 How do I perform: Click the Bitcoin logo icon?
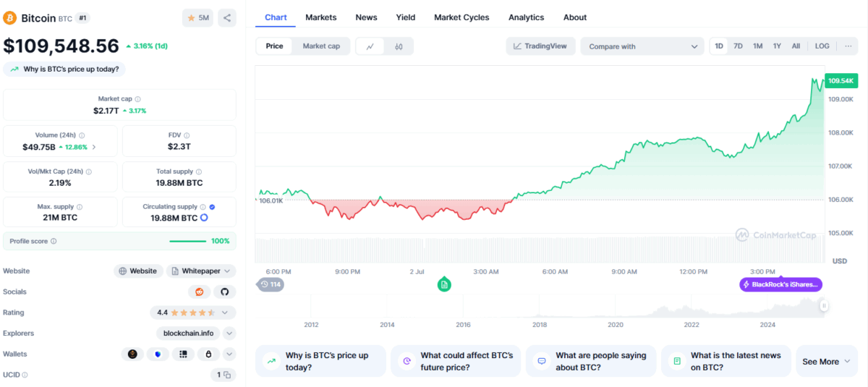tap(10, 17)
